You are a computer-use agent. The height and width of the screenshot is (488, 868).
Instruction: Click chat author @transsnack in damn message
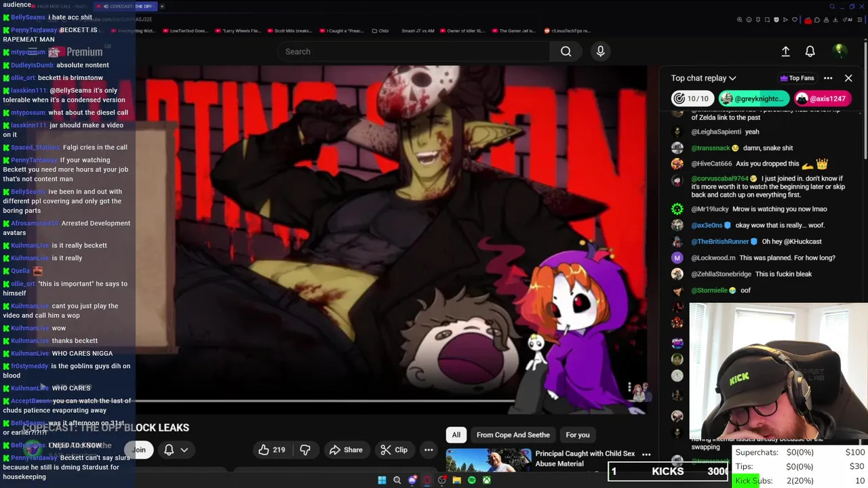(711, 148)
